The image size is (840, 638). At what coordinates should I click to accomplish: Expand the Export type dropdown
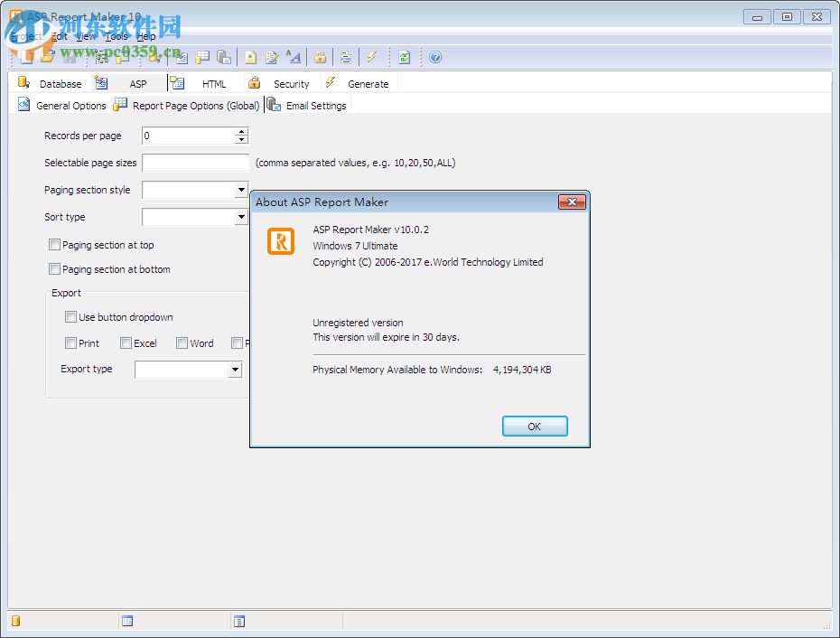tap(235, 370)
